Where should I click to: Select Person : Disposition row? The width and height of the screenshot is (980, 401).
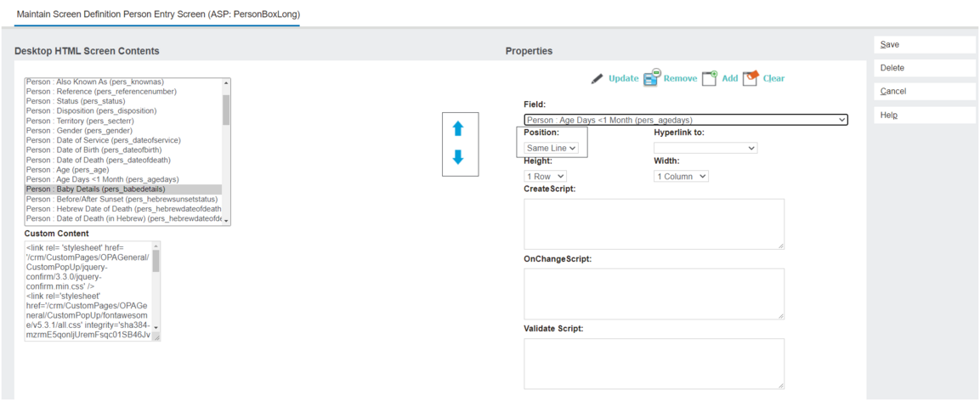(123, 110)
